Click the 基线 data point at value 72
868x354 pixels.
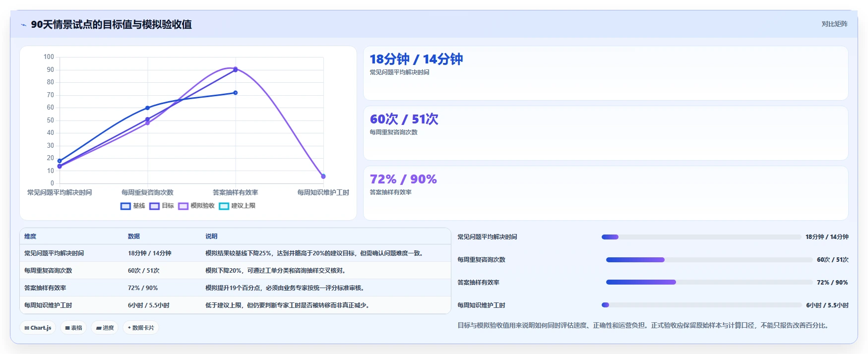click(235, 93)
